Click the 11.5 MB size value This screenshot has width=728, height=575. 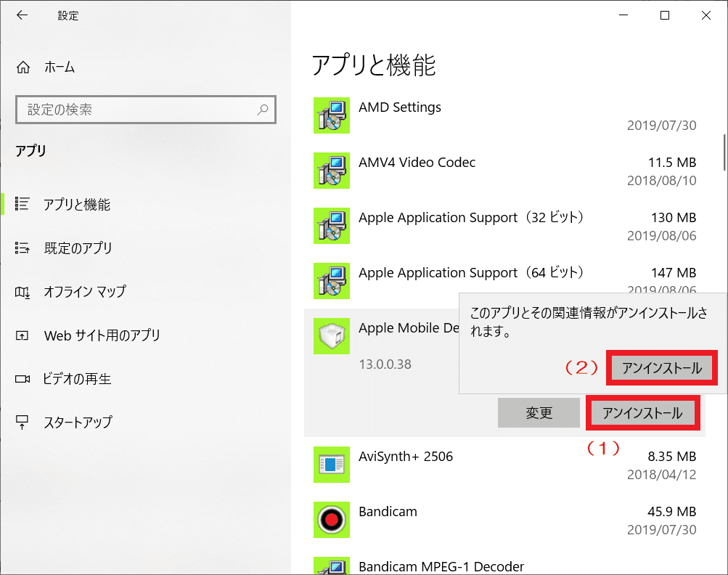pos(672,163)
